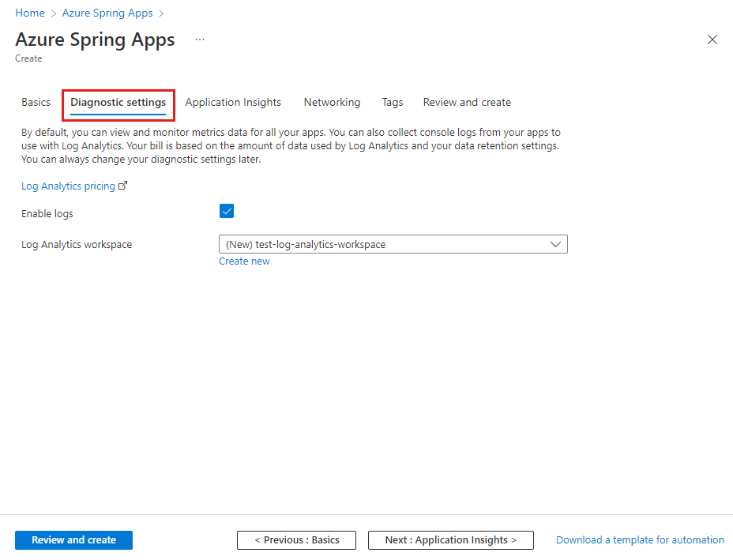Click the ellipsis more options icon
This screenshot has height=560, width=733.
[x=200, y=39]
